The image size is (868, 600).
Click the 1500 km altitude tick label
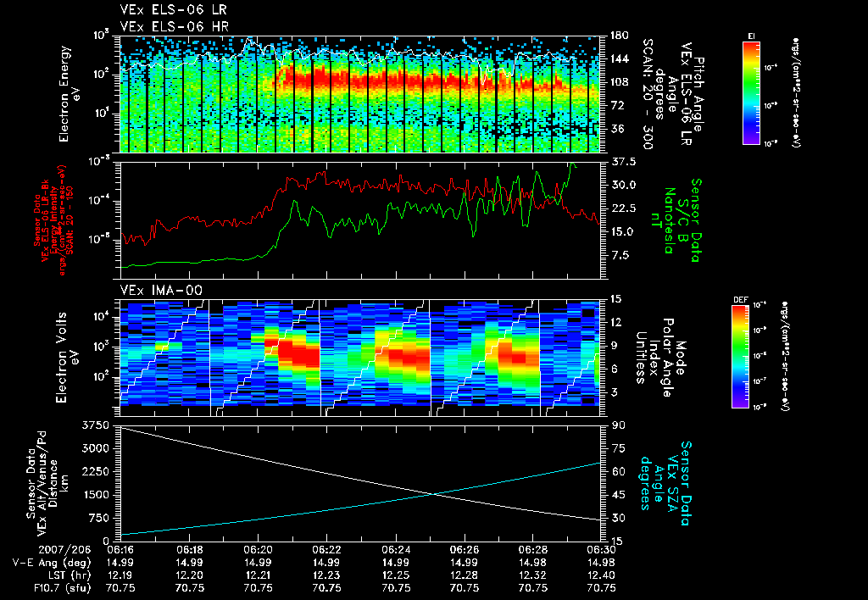[95, 495]
